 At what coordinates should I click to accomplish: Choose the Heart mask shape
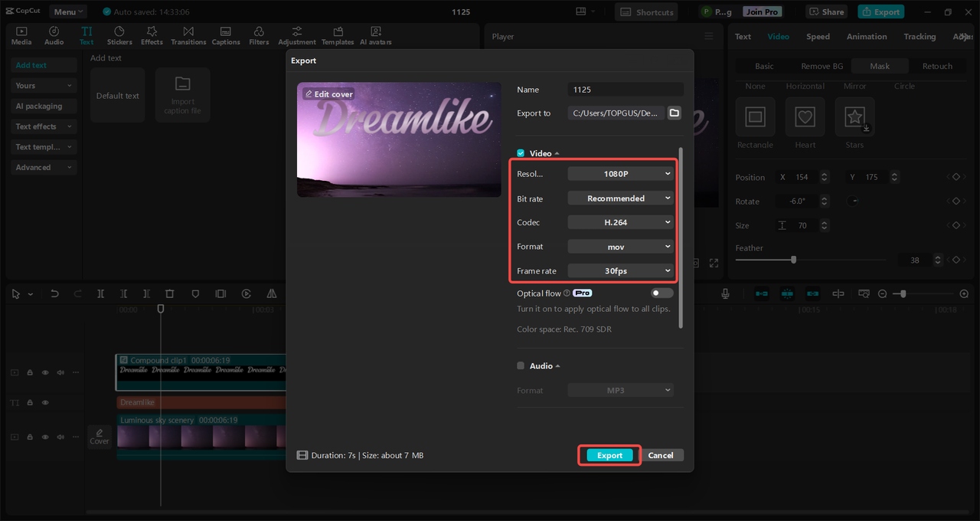pos(805,116)
